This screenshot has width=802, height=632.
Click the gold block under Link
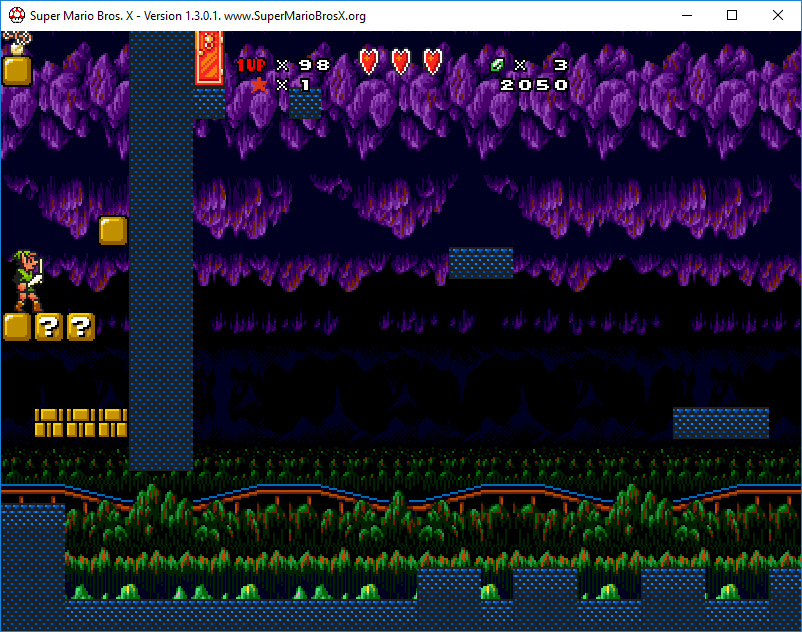click(x=17, y=327)
